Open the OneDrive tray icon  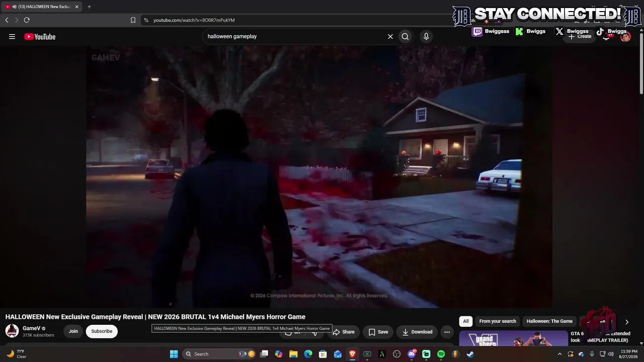(581, 354)
